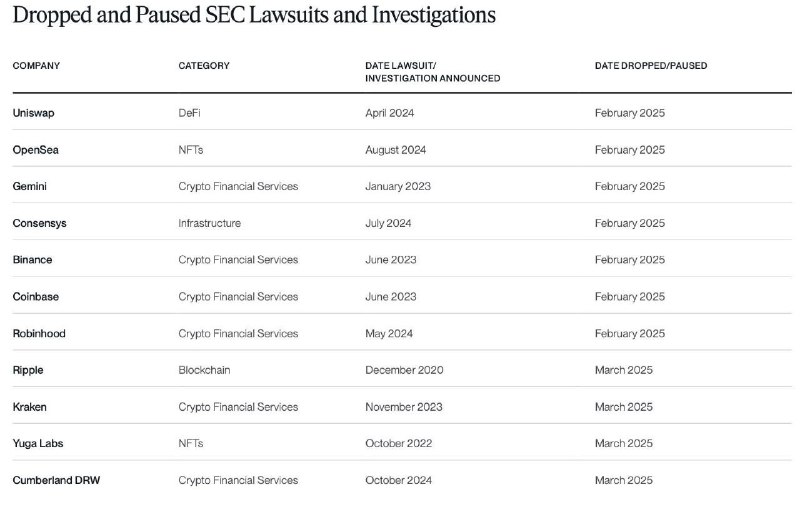Click the Date Lawsuit/Investigation Announced header

[433, 72]
